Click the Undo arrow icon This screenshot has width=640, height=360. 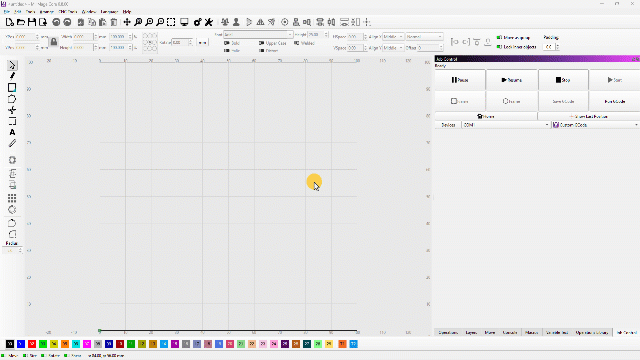56,22
